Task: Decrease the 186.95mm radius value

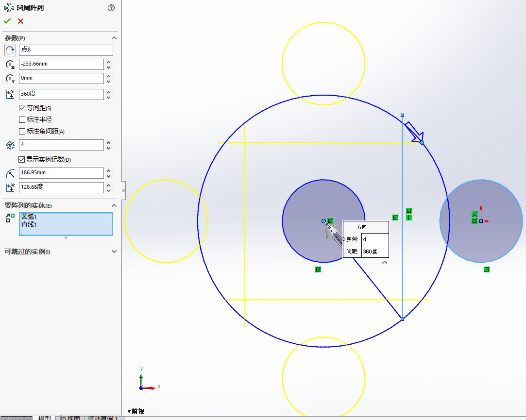Action: (109, 176)
